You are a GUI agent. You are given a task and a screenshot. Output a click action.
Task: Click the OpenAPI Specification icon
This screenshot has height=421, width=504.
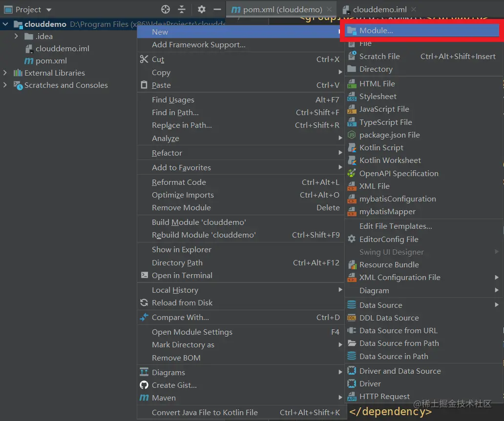tap(352, 173)
